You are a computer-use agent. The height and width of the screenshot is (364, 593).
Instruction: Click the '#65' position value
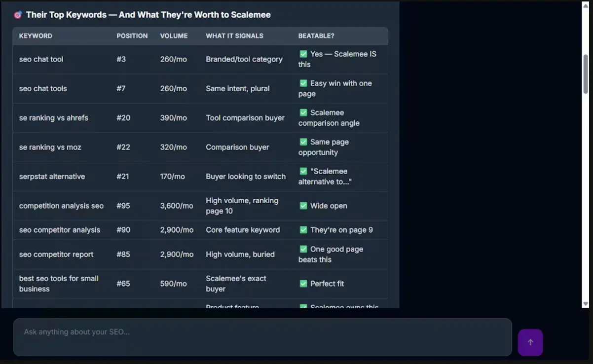(x=123, y=284)
